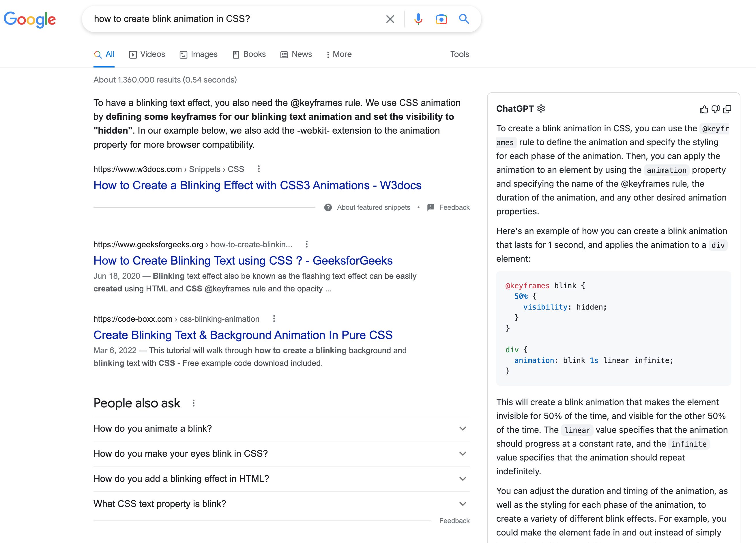Open options menu for the W3docs result
This screenshot has width=756, height=543.
(259, 169)
